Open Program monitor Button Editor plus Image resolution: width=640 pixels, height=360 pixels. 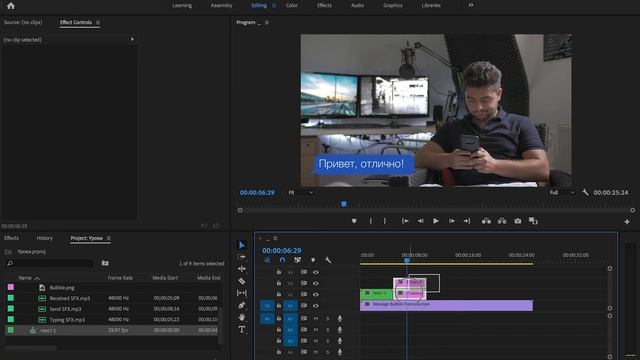[x=627, y=222]
